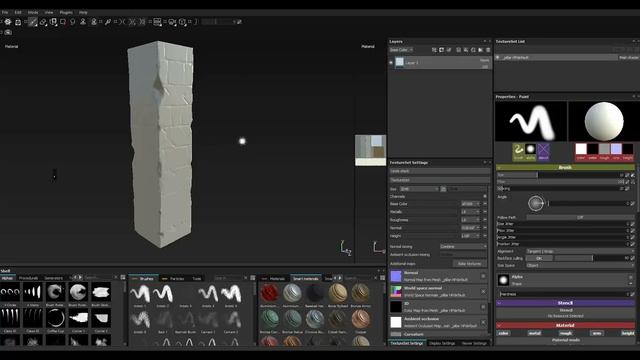Viewport: 640px width, 360px height.
Task: Open the settings gear in the toolbar
Action: [8, 22]
